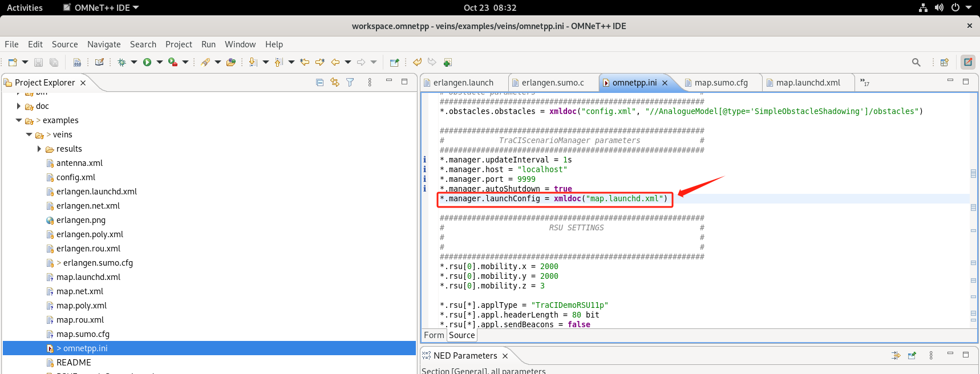Select erlangen.launchd.xml in the tree
This screenshot has width=980, height=374.
[96, 192]
